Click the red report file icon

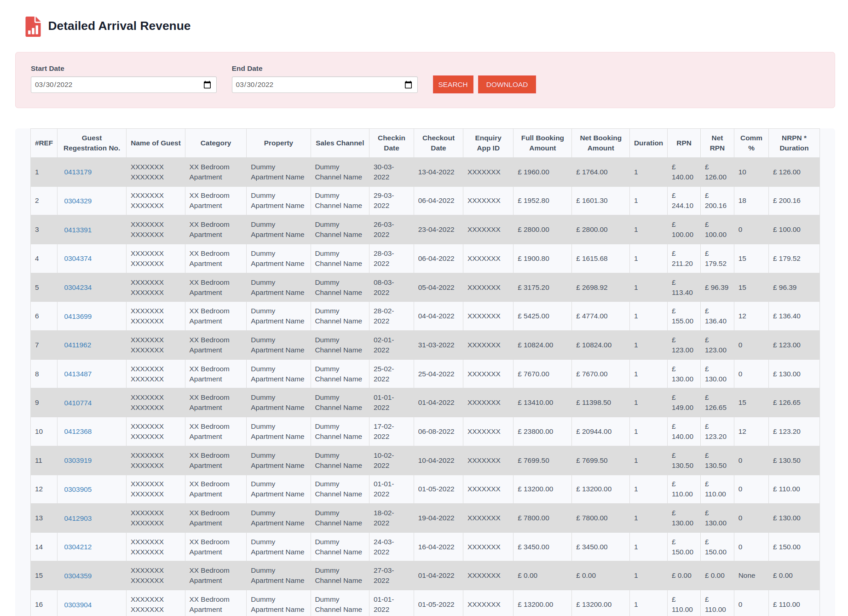click(x=33, y=26)
